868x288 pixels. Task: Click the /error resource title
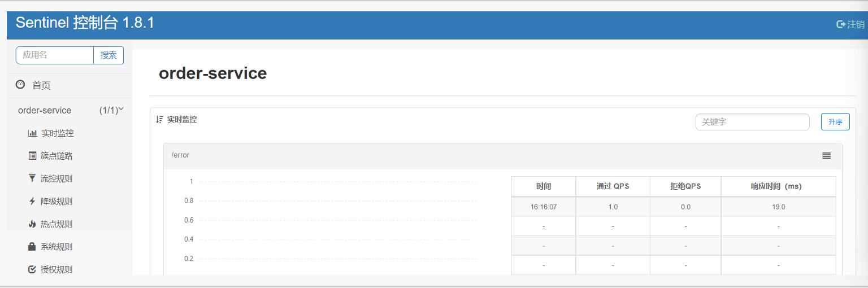180,155
